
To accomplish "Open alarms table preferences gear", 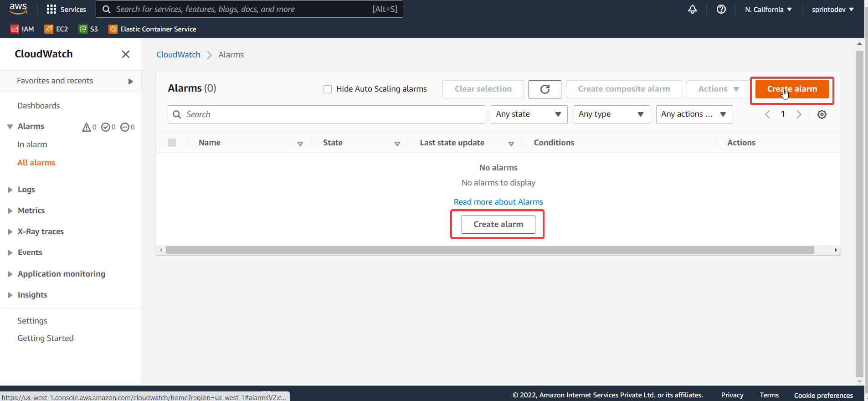I will 822,114.
